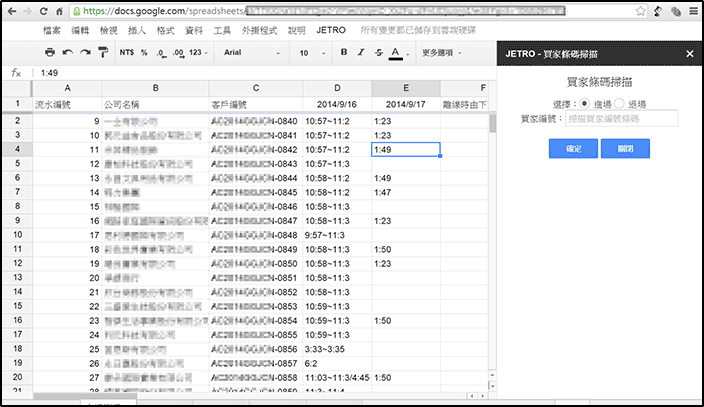Open the Chrome hamburger menu
704x407 pixels.
pos(689,12)
